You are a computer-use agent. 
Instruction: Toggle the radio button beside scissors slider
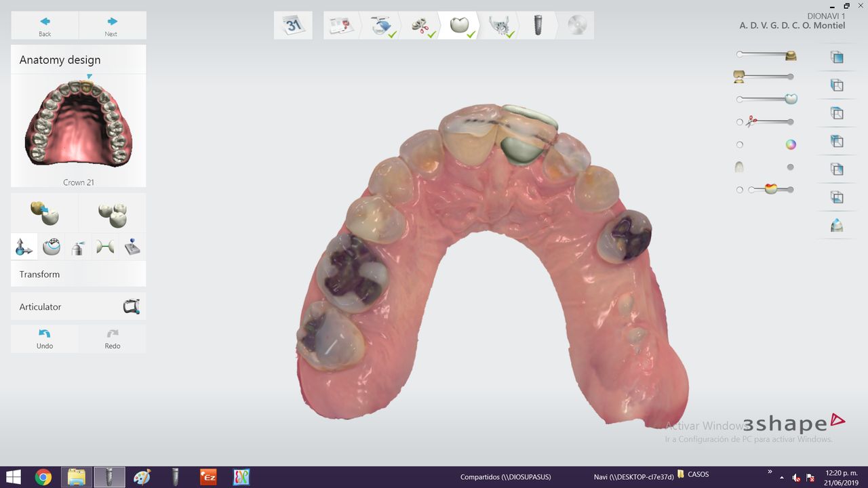click(740, 122)
